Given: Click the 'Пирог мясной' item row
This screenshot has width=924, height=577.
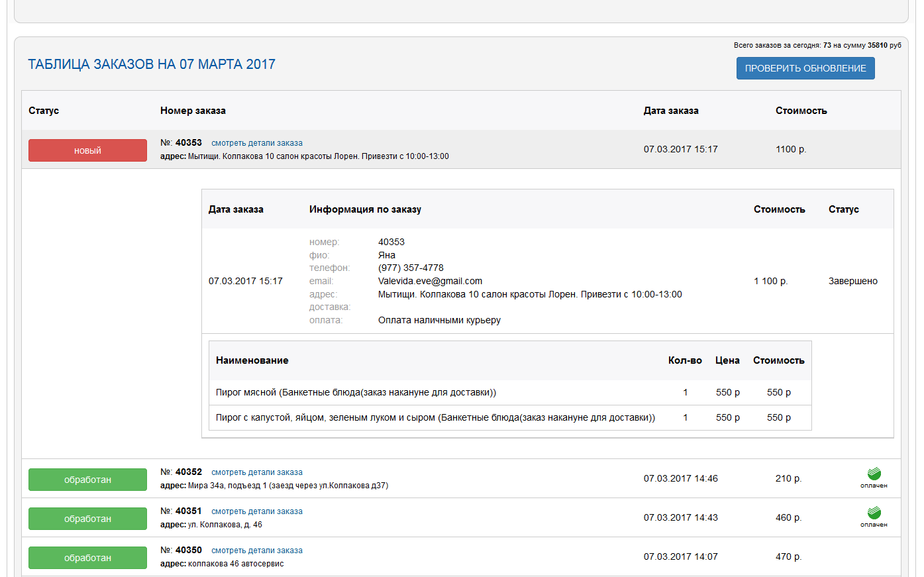Looking at the screenshot, I should tap(356, 392).
